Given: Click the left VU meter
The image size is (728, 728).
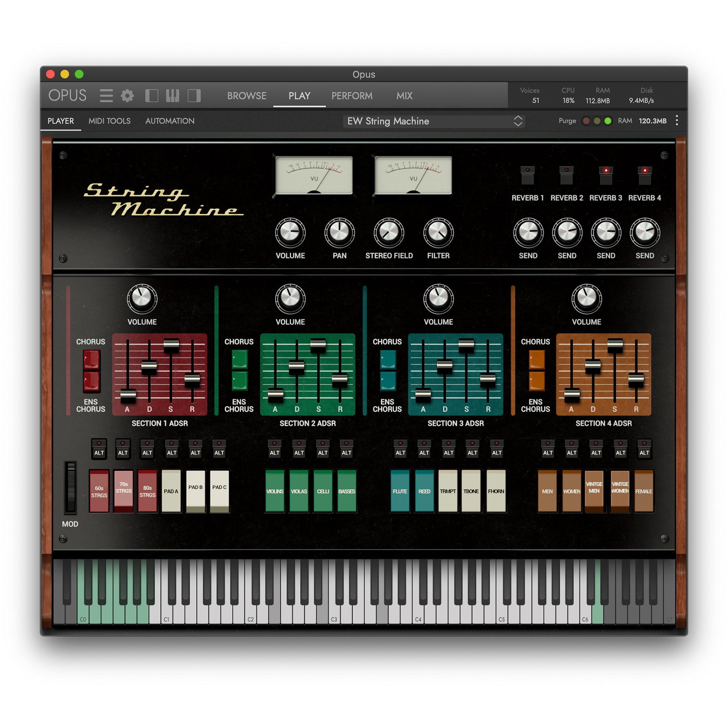Looking at the screenshot, I should pos(314,175).
